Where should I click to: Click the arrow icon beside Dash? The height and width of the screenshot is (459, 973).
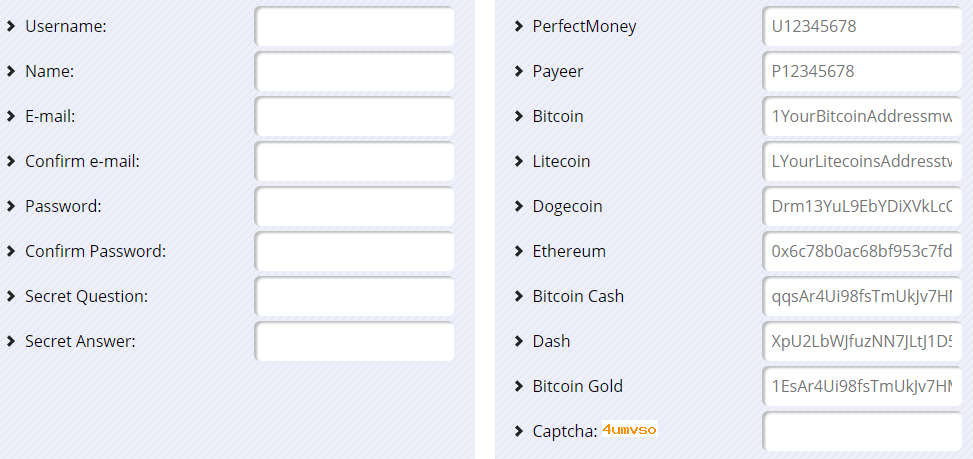click(x=519, y=341)
